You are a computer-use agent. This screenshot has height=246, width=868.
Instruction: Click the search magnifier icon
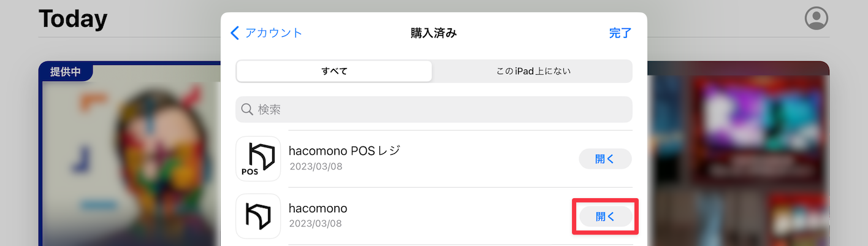click(x=247, y=109)
